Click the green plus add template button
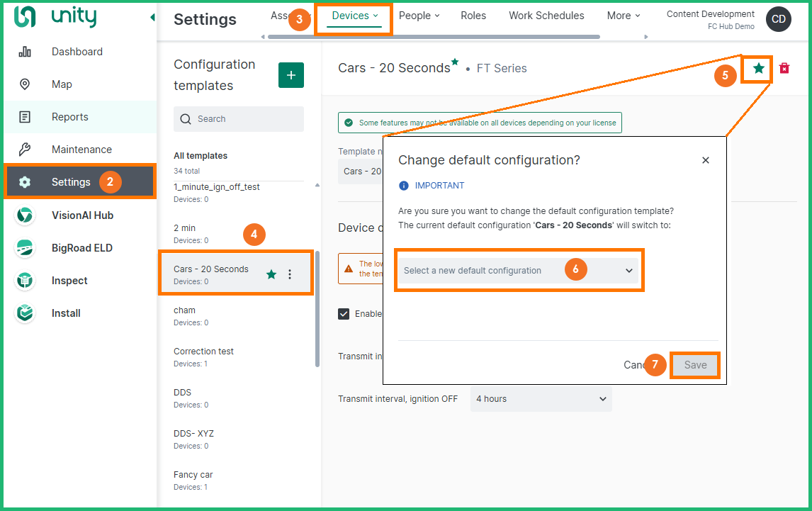This screenshot has width=812, height=511. [x=291, y=75]
